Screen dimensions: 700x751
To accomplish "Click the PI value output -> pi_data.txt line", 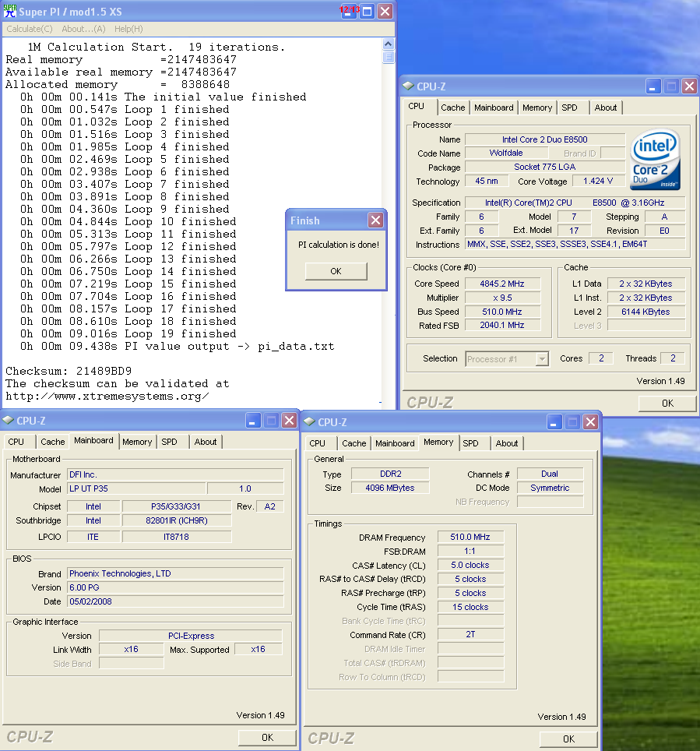I will [x=178, y=346].
